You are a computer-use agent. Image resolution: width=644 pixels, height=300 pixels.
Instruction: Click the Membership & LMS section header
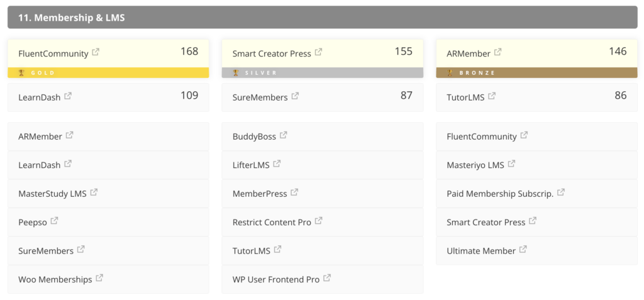(322, 18)
